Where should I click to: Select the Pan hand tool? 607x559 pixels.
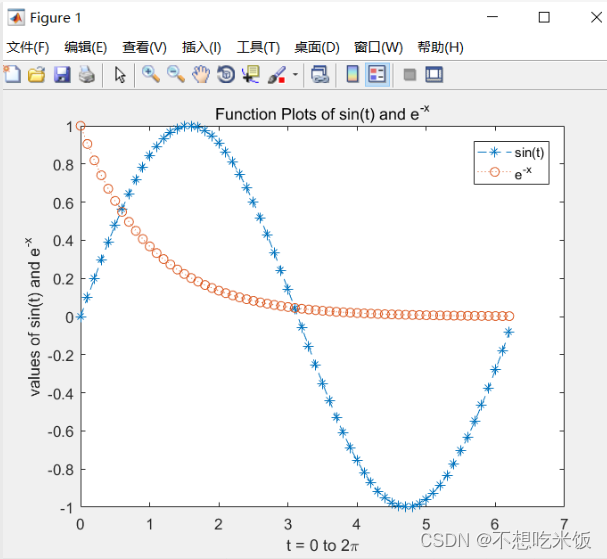tap(201, 74)
